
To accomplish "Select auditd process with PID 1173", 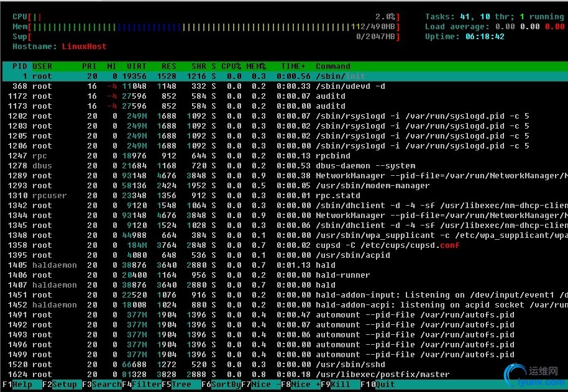I will pyautogui.click(x=285, y=106).
